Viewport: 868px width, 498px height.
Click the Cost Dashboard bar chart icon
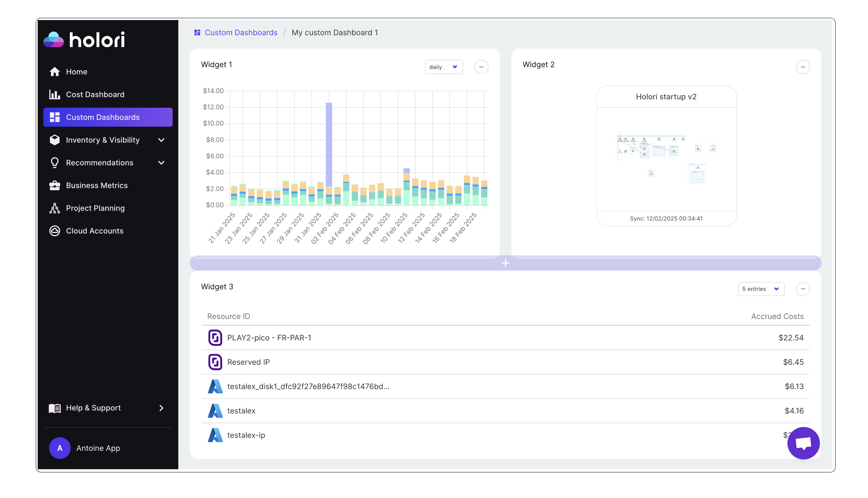coord(55,94)
